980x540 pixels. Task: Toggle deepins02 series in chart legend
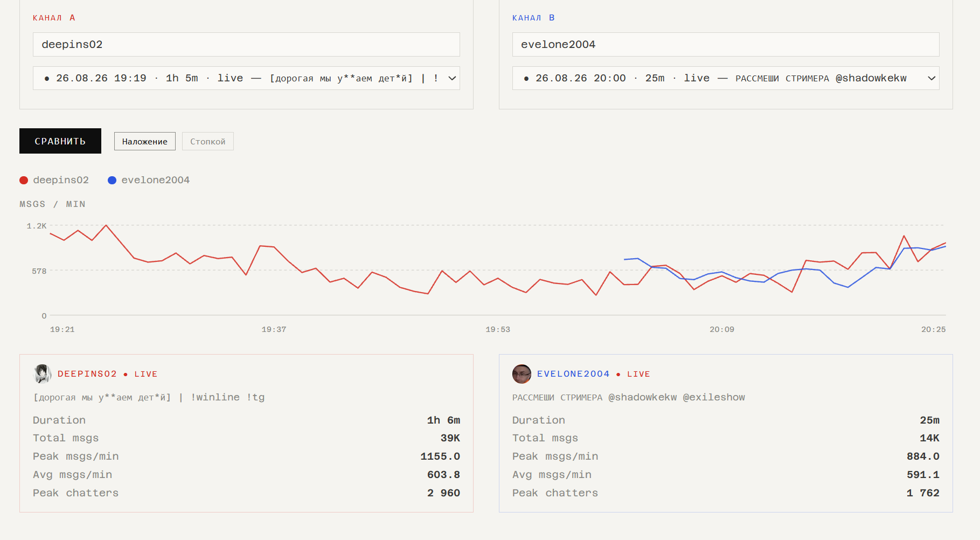tap(54, 180)
